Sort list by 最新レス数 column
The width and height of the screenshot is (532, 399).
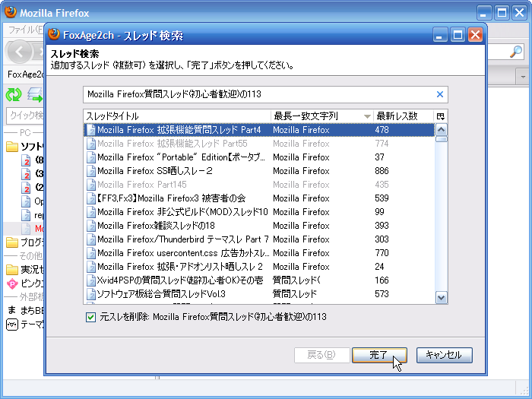coord(401,116)
